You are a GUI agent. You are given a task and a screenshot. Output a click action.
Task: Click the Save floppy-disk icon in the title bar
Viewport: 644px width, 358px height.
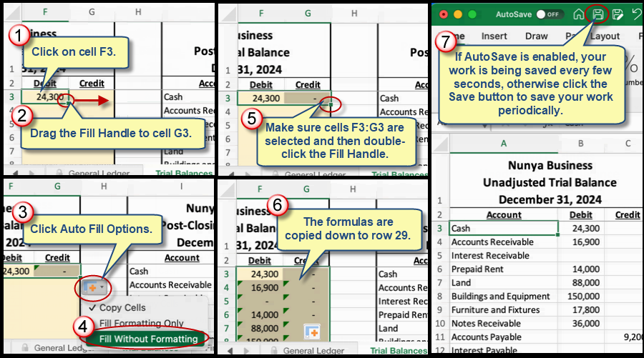click(x=597, y=14)
